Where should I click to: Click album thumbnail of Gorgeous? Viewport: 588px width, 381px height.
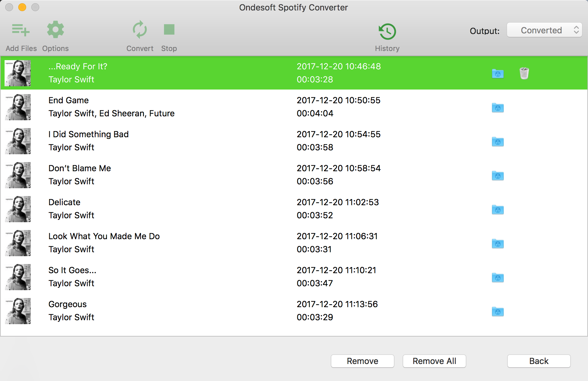(x=18, y=311)
